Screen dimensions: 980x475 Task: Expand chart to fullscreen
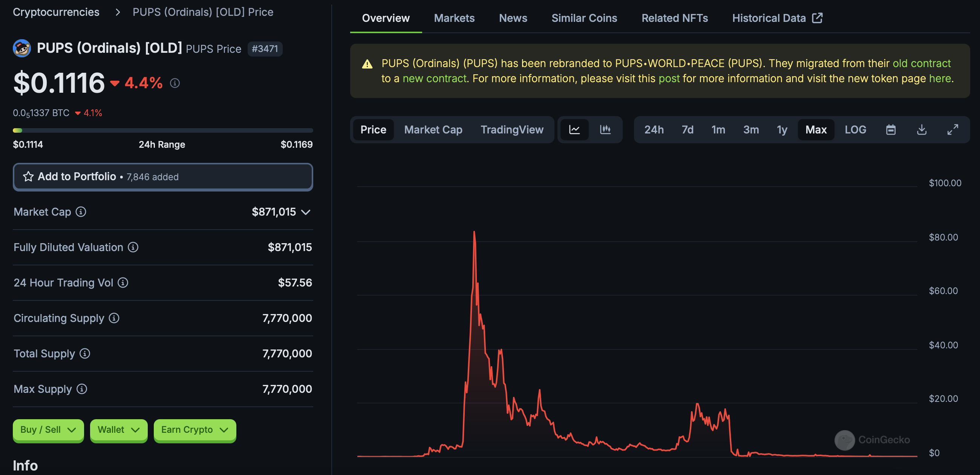click(x=952, y=129)
